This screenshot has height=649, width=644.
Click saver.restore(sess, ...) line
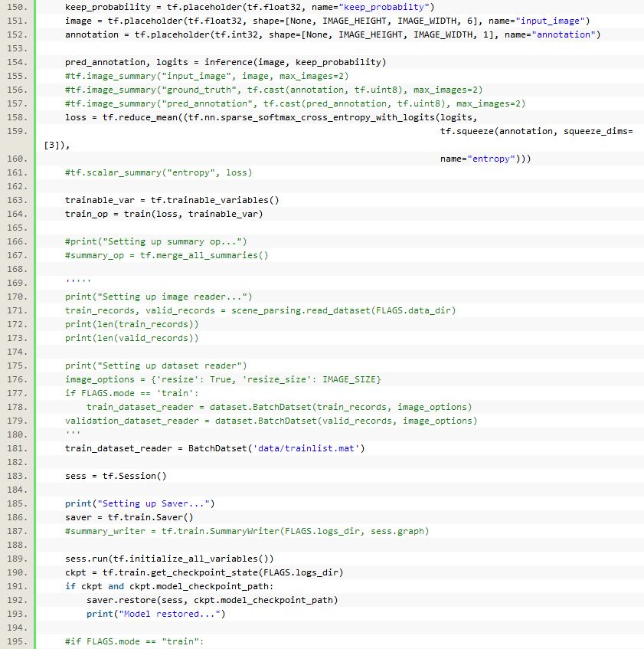pyautogui.click(x=212, y=600)
